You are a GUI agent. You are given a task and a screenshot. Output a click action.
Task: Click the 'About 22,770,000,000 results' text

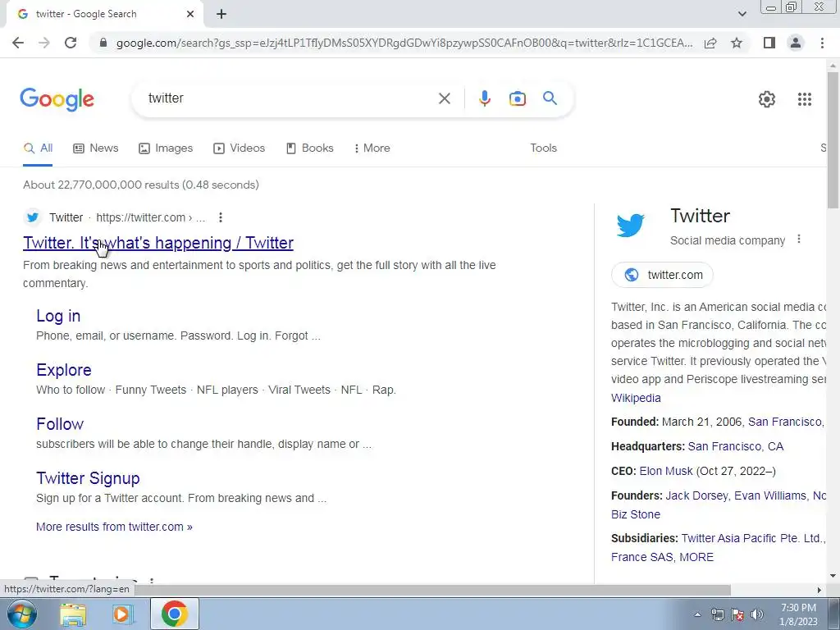point(141,185)
